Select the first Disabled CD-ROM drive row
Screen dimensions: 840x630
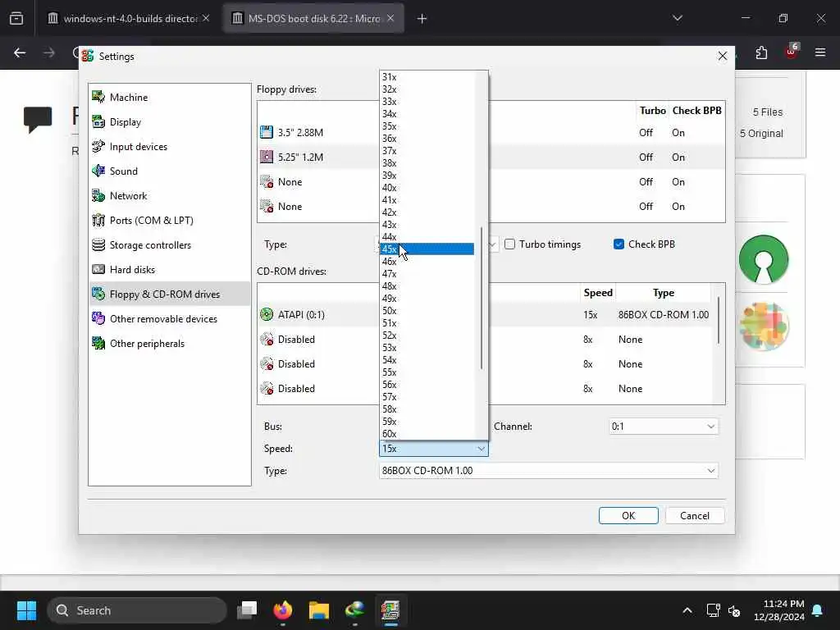tap(485, 339)
